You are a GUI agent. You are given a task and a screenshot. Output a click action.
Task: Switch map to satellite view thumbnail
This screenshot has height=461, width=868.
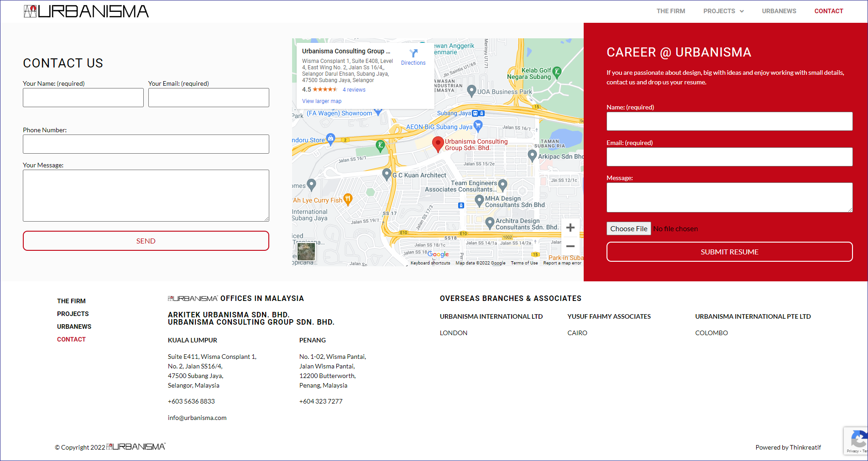pyautogui.click(x=306, y=251)
